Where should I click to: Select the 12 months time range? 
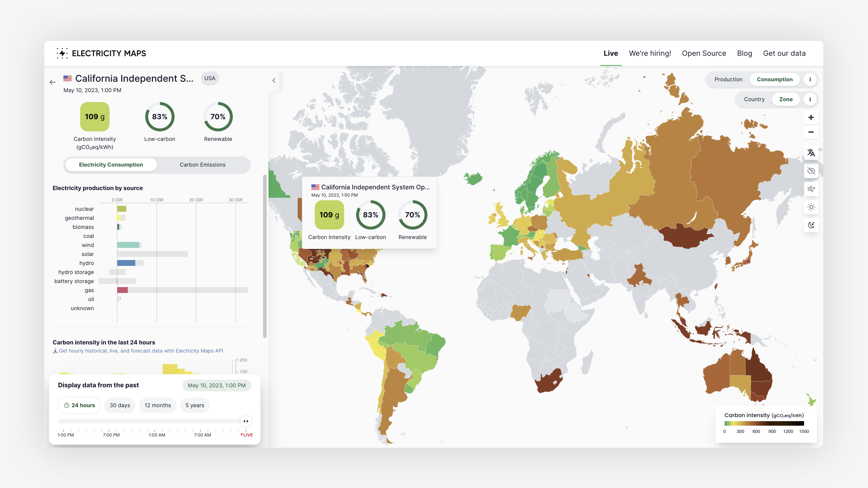coord(158,405)
